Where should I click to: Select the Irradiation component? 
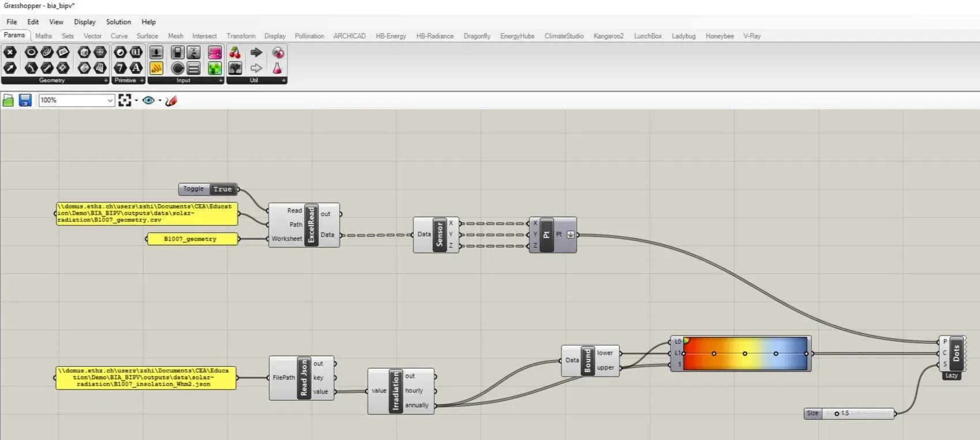[x=395, y=391]
